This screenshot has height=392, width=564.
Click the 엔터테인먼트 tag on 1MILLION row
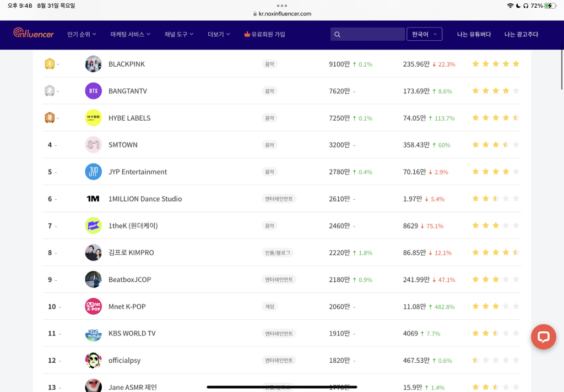pyautogui.click(x=279, y=199)
